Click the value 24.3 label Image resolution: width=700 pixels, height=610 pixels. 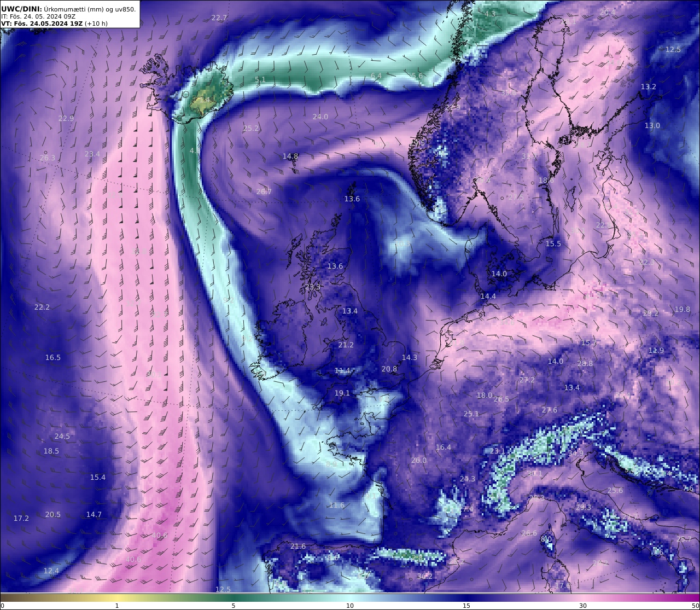pyautogui.click(x=468, y=479)
